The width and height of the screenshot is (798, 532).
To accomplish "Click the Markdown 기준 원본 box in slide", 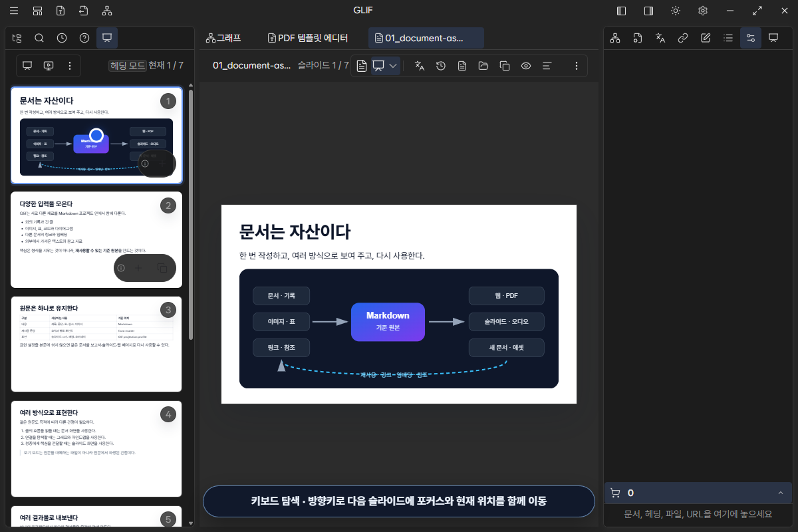I will tap(388, 322).
